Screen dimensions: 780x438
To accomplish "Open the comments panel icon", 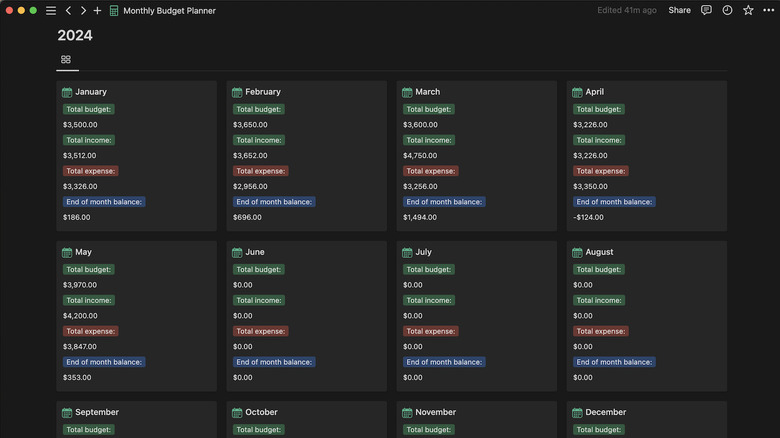I will click(x=706, y=11).
